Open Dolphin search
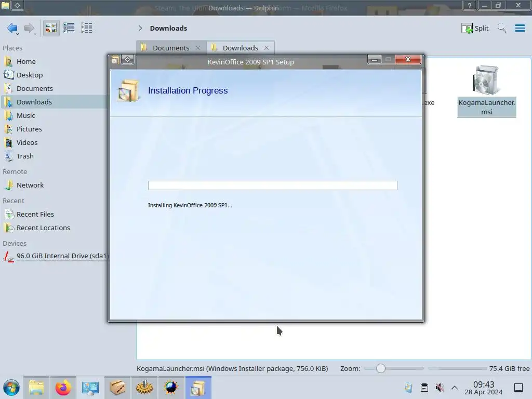Image resolution: width=532 pixels, height=399 pixels. pos(502,28)
